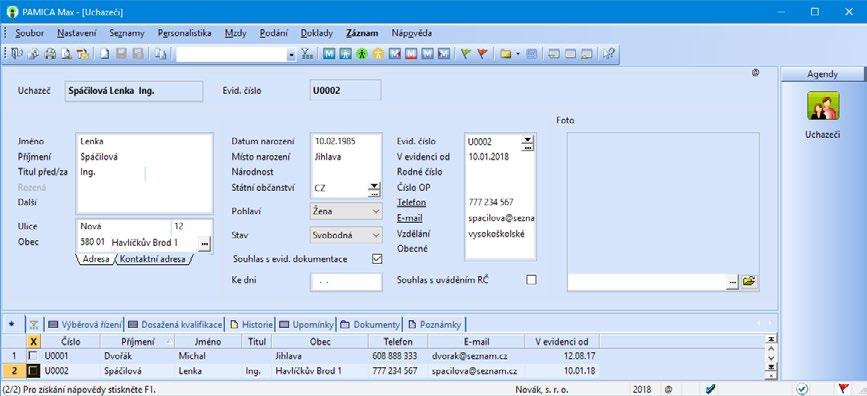Viewport: 867px width, 396px height.
Task: Browse photo file with folder icon
Action: click(x=749, y=282)
